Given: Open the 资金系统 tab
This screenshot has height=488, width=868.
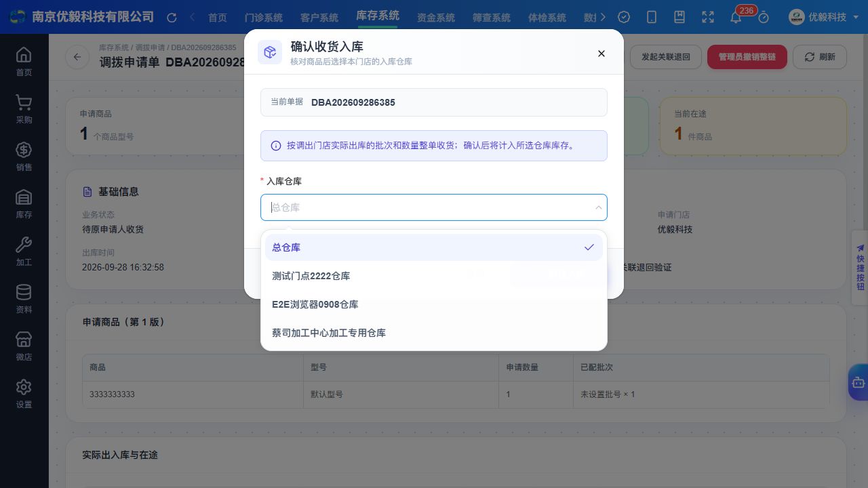Looking at the screenshot, I should (436, 18).
